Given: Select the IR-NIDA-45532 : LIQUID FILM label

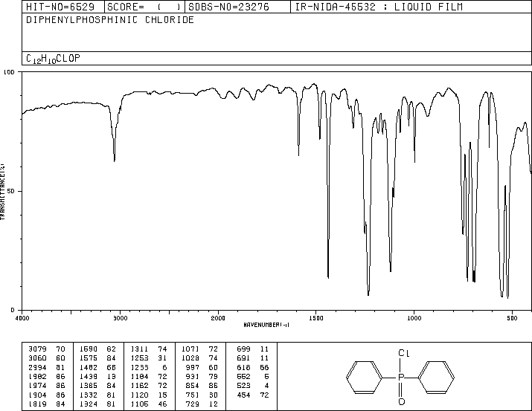Looking at the screenshot, I should (379, 7).
